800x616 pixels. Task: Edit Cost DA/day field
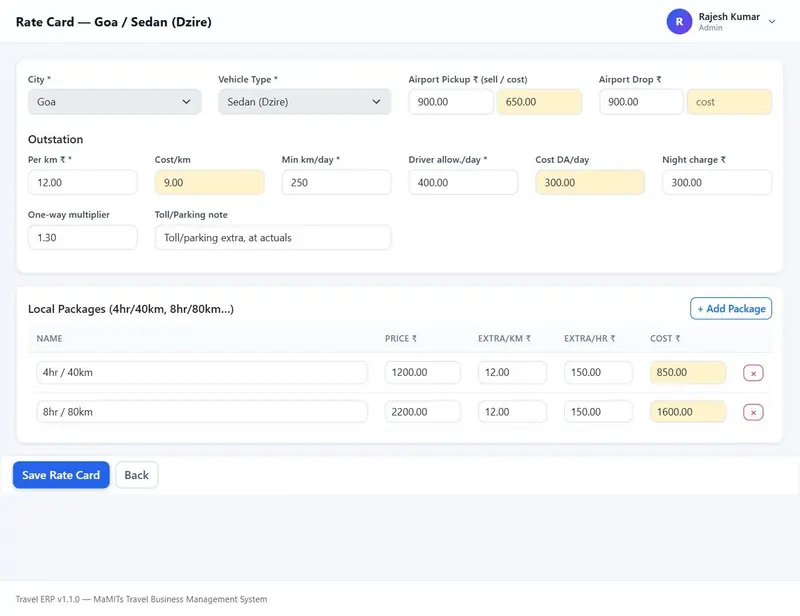(x=590, y=182)
